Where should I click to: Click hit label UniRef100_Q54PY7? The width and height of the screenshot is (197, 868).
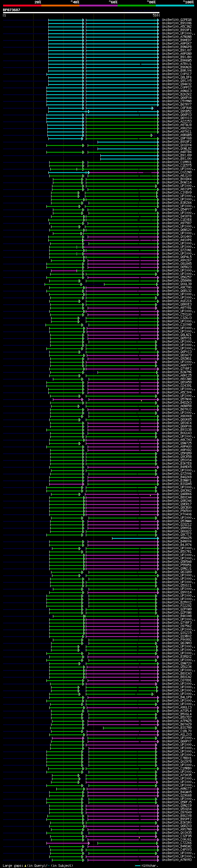coord(177,210)
